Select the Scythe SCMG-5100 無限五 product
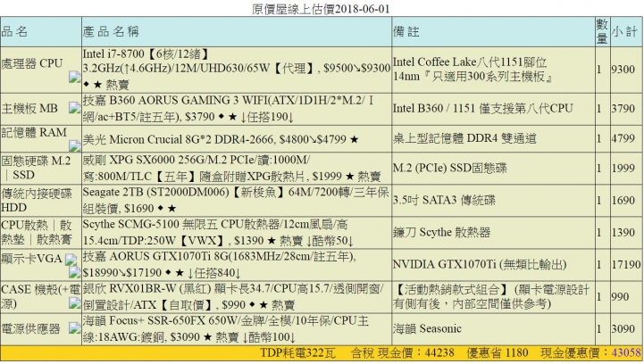The width and height of the screenshot is (644, 364). click(x=218, y=232)
